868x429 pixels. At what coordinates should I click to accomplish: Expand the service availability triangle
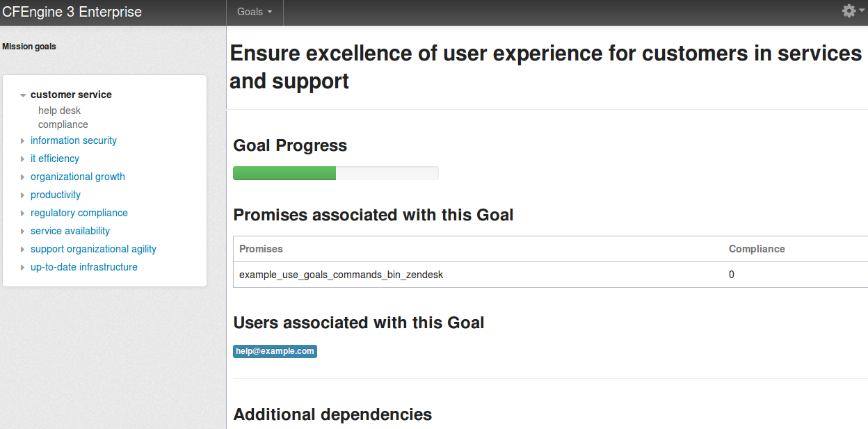coord(23,232)
